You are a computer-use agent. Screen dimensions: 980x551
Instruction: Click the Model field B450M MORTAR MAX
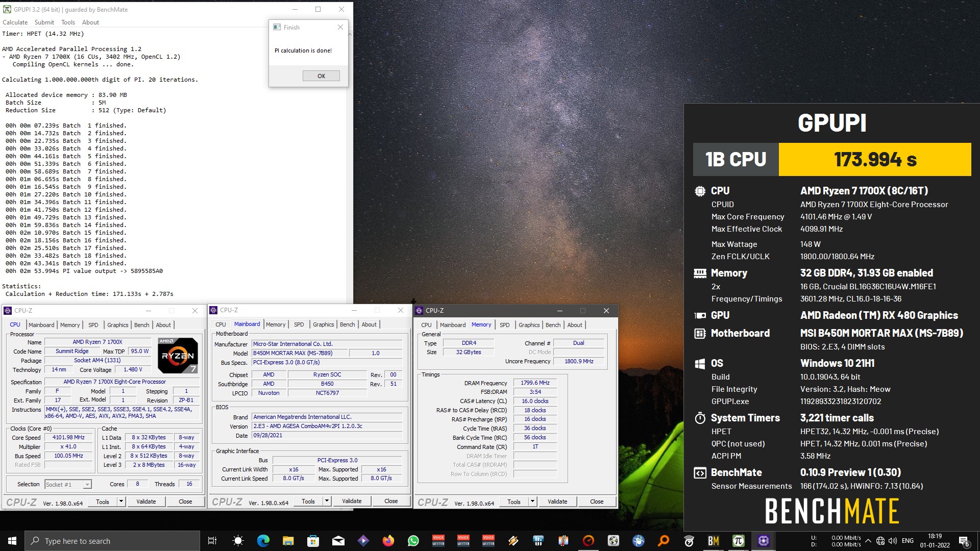click(300, 353)
